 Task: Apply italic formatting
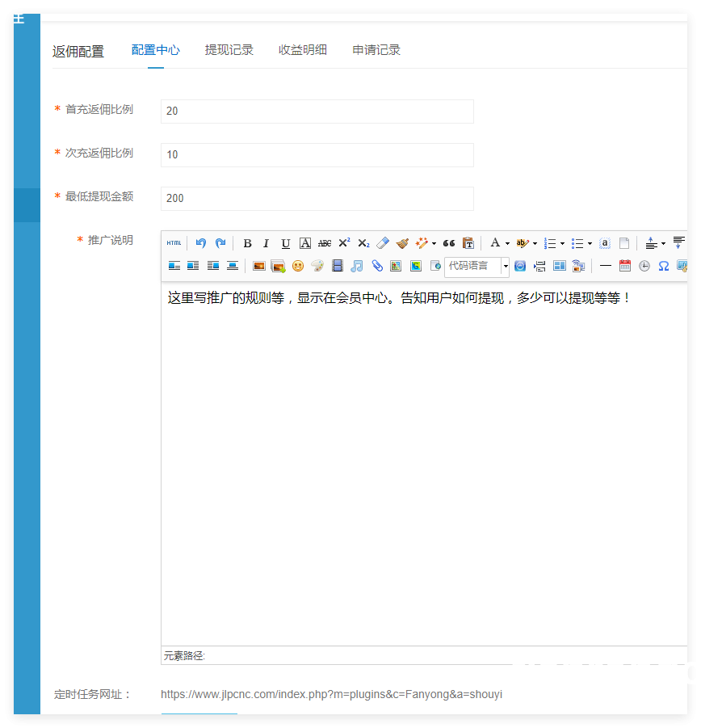pos(267,243)
